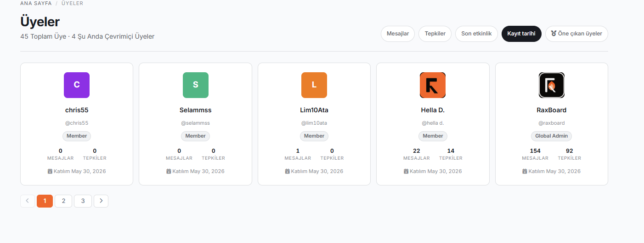The height and width of the screenshot is (243, 644).
Task: Open Selammss profile name
Action: coord(195,110)
